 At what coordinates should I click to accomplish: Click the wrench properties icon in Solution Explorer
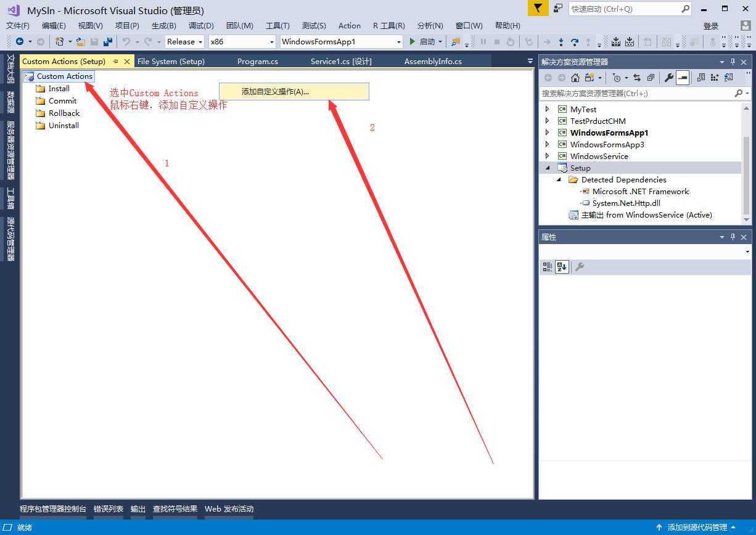click(668, 78)
